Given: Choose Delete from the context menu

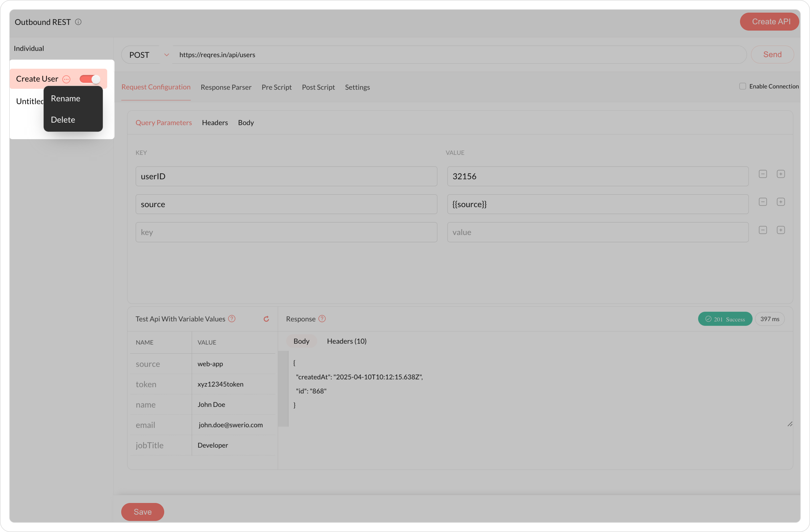Looking at the screenshot, I should [63, 120].
